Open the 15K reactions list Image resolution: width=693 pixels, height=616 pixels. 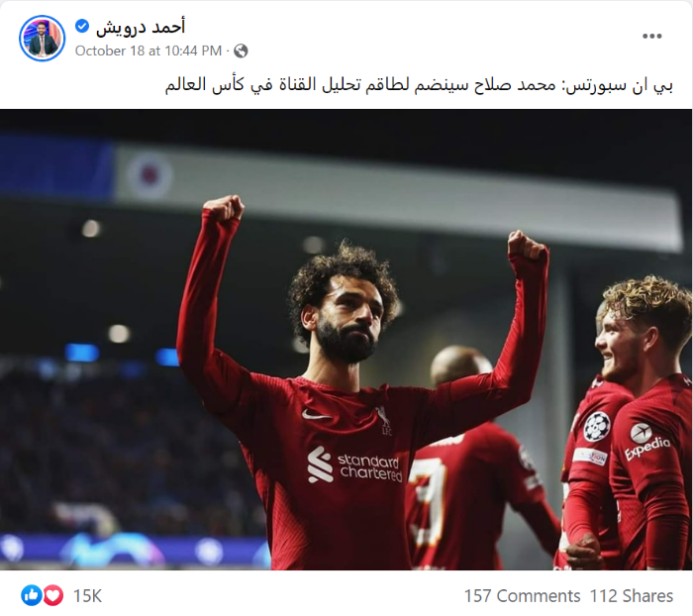(87, 595)
